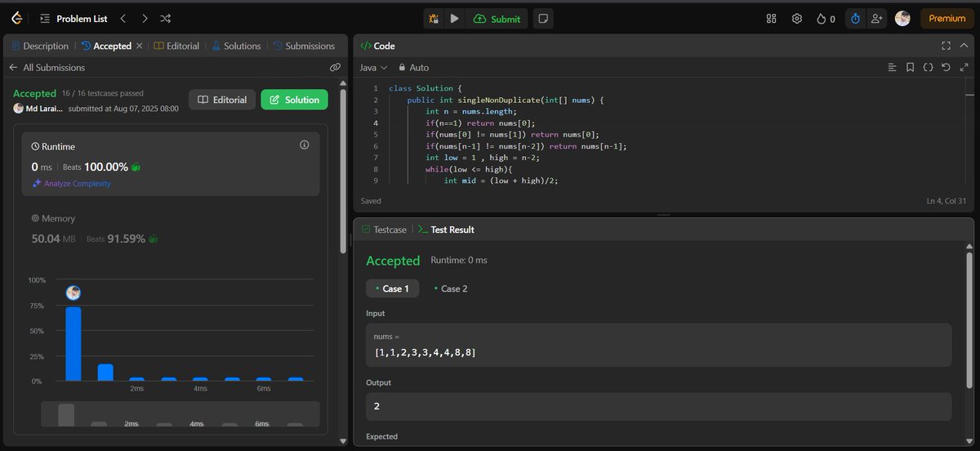The height and width of the screenshot is (451, 980).
Task: Open the curly braces snippet icon
Action: click(x=928, y=68)
